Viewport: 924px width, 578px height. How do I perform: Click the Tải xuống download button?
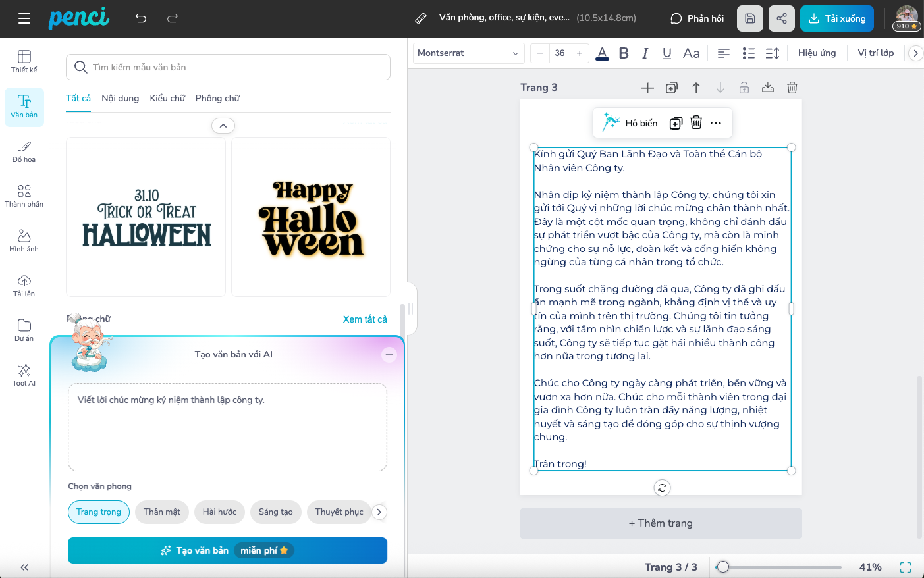(x=837, y=18)
